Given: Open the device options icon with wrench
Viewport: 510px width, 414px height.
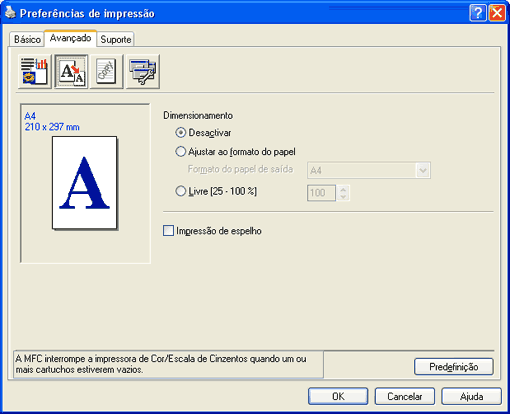Looking at the screenshot, I should click(143, 72).
